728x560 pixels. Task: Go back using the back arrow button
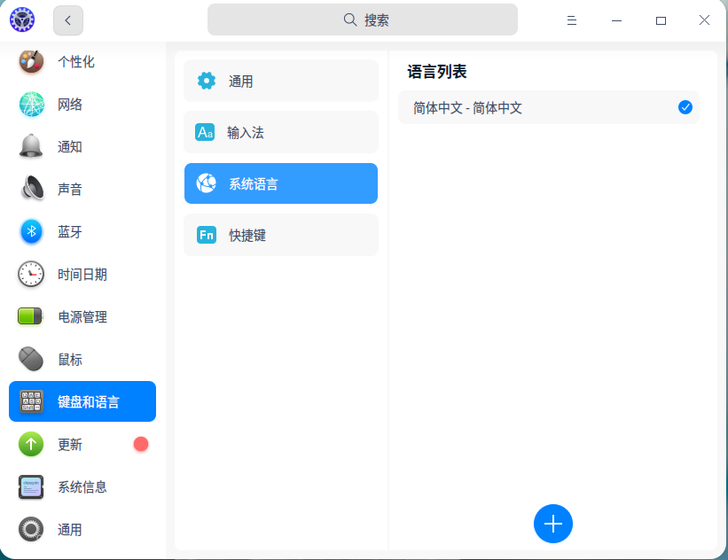pos(68,20)
